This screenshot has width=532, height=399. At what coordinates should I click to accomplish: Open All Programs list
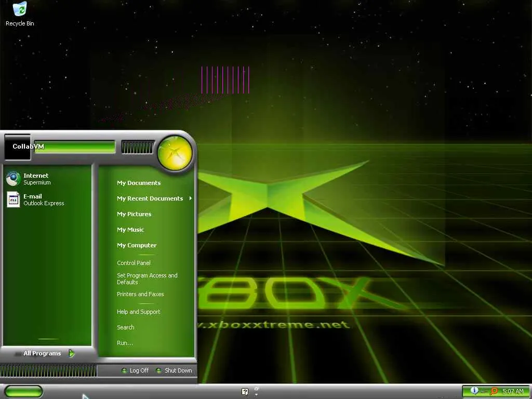[42, 353]
